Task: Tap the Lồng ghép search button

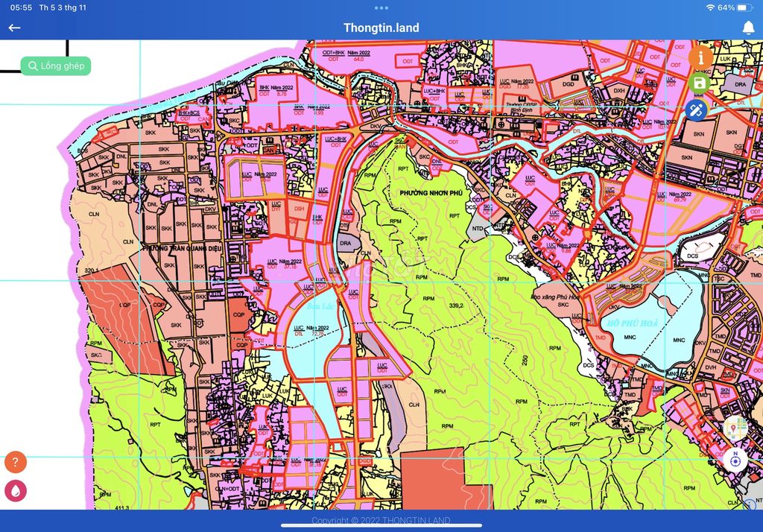Action: 55,66
